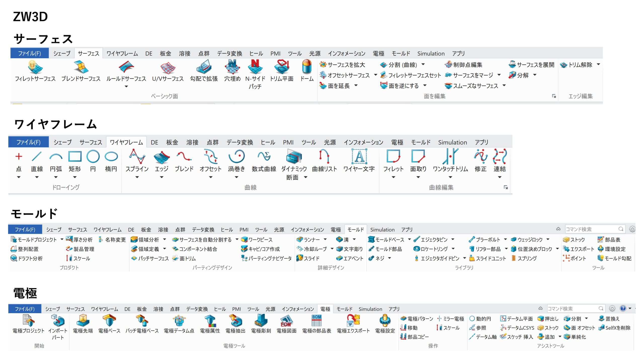Click the コマンド検索 field in Mold ribbon
This screenshot has height=362, width=644.
[x=595, y=229]
